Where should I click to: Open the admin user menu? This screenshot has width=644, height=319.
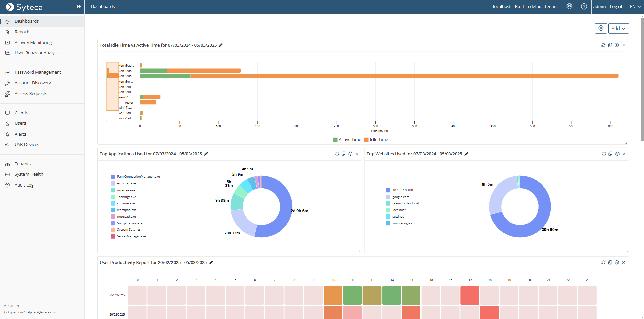[599, 6]
